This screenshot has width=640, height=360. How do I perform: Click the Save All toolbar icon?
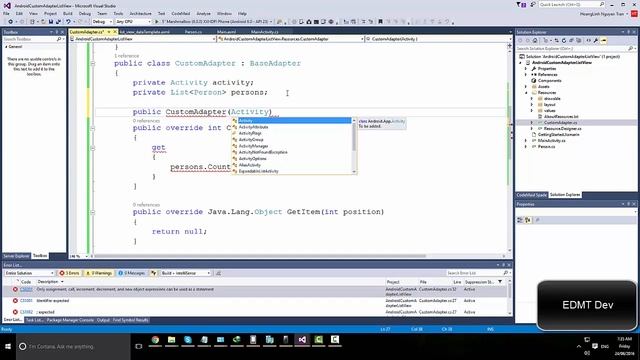click(x=58, y=22)
